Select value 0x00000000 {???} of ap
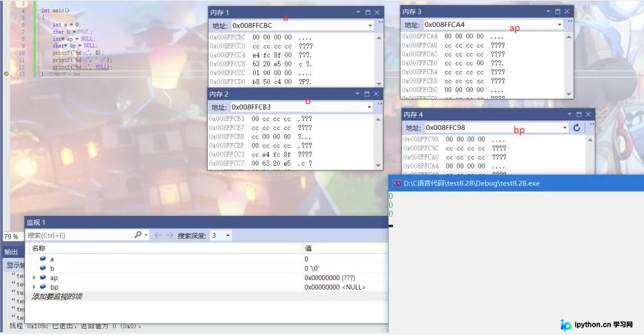This screenshot has height=335, width=644. tap(330, 277)
